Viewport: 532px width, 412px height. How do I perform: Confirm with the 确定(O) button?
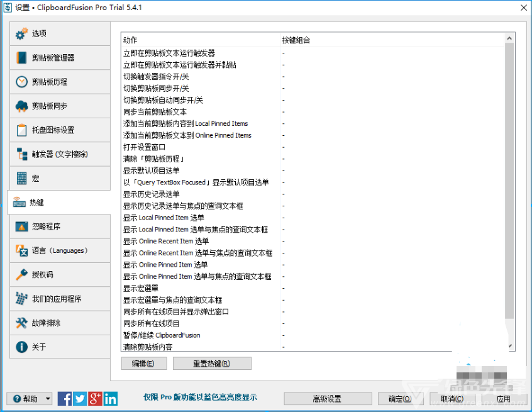pyautogui.click(x=401, y=399)
